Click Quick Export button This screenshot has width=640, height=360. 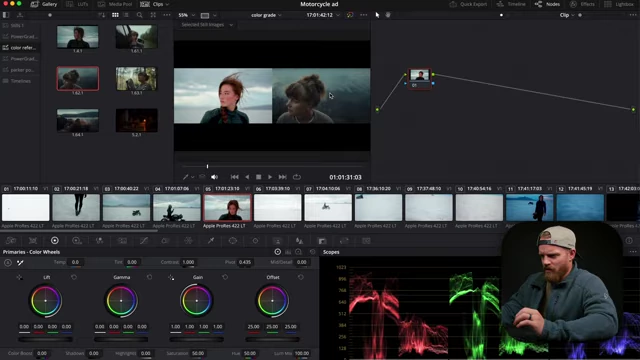point(468,4)
